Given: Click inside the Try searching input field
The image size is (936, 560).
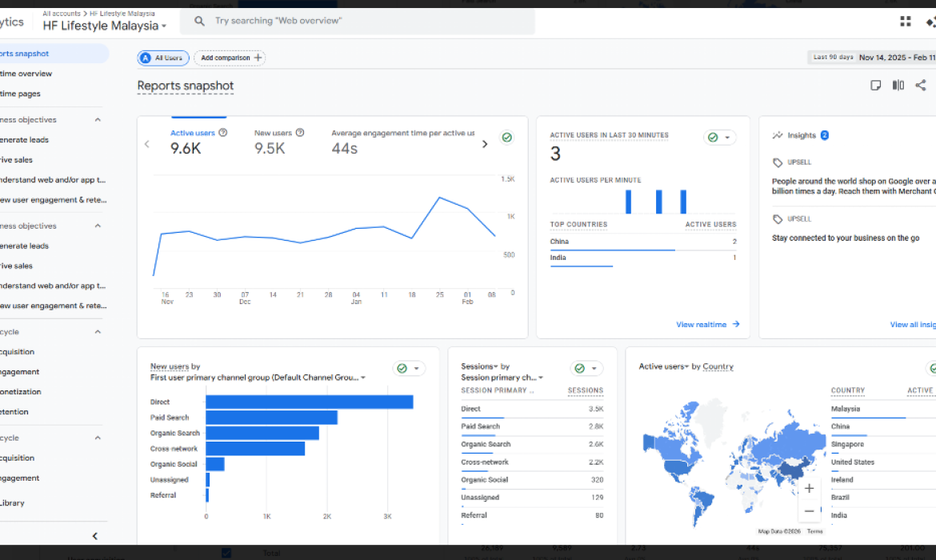Looking at the screenshot, I should tap(320, 21).
